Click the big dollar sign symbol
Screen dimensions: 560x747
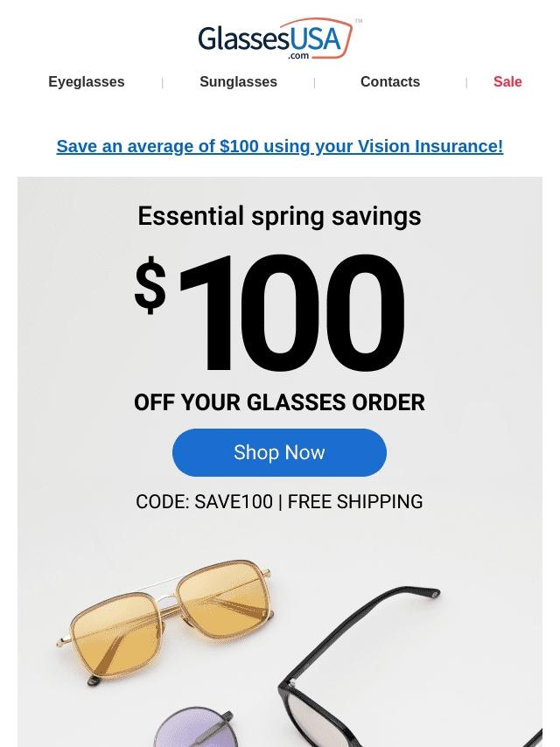(150, 285)
